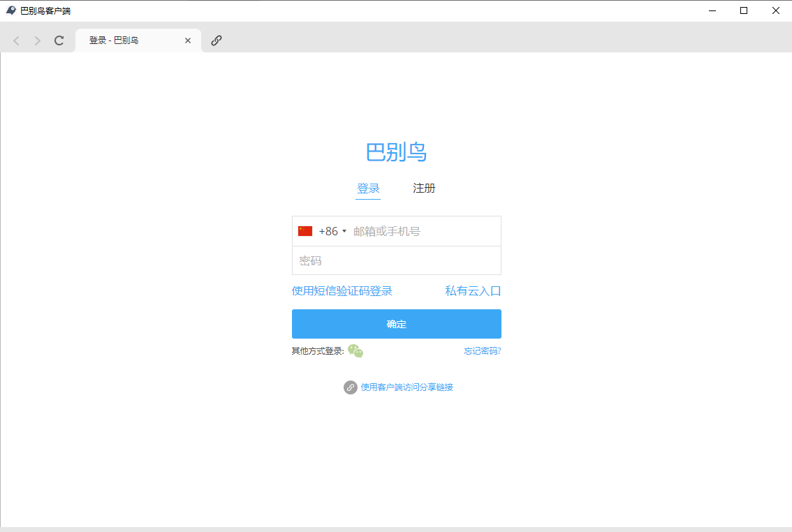Switch to the 注册 tab
This screenshot has height=532, width=792.
[x=424, y=189]
